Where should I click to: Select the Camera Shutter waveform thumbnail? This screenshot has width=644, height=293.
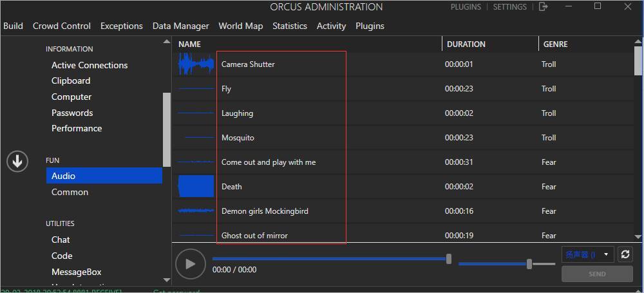click(x=196, y=64)
